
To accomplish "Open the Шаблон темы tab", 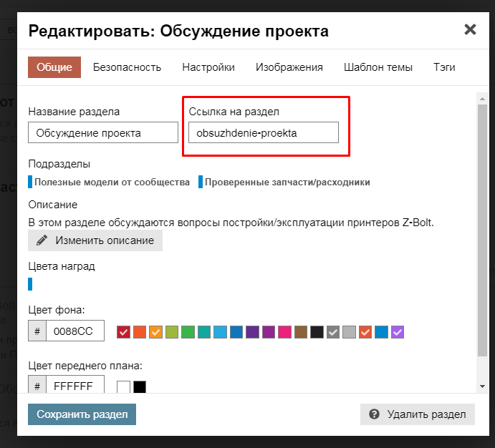I will coord(378,67).
